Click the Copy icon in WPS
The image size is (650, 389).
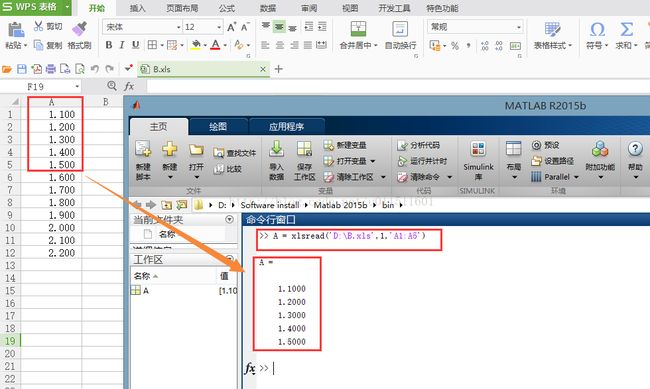click(38, 45)
